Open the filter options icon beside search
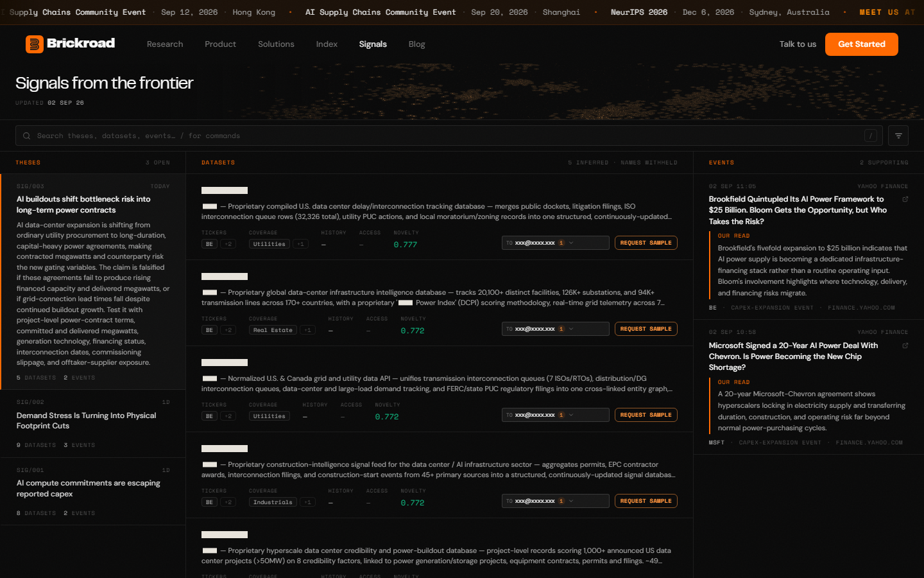The width and height of the screenshot is (924, 578). point(898,136)
